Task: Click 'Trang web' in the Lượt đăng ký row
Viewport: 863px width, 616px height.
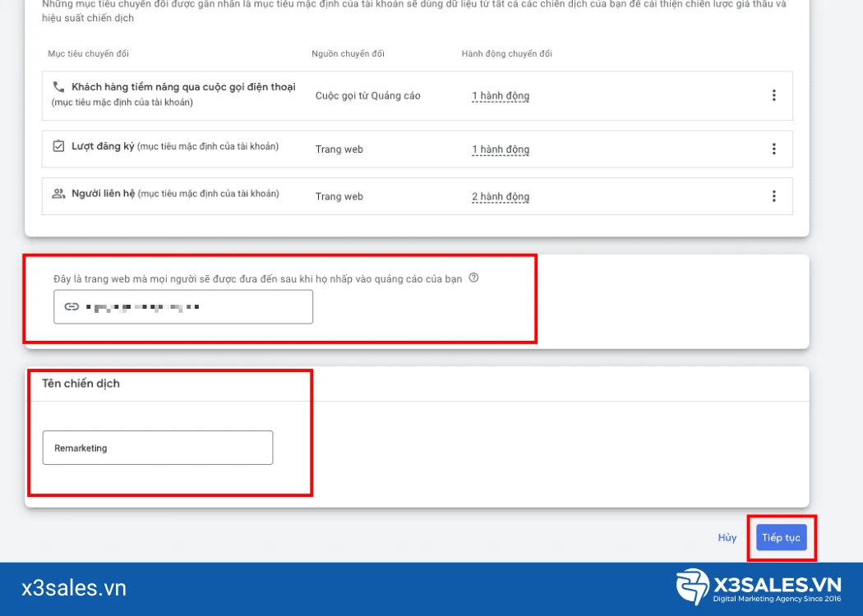Action: [339, 149]
